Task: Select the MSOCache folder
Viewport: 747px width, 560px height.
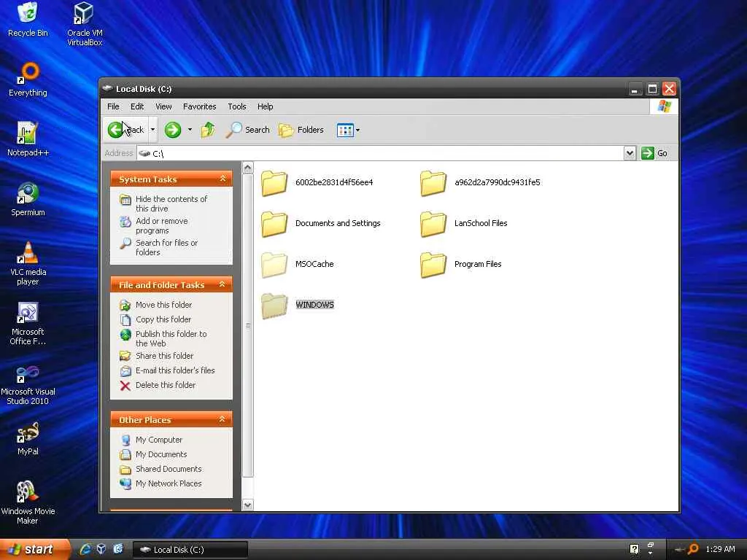Action: pyautogui.click(x=298, y=265)
